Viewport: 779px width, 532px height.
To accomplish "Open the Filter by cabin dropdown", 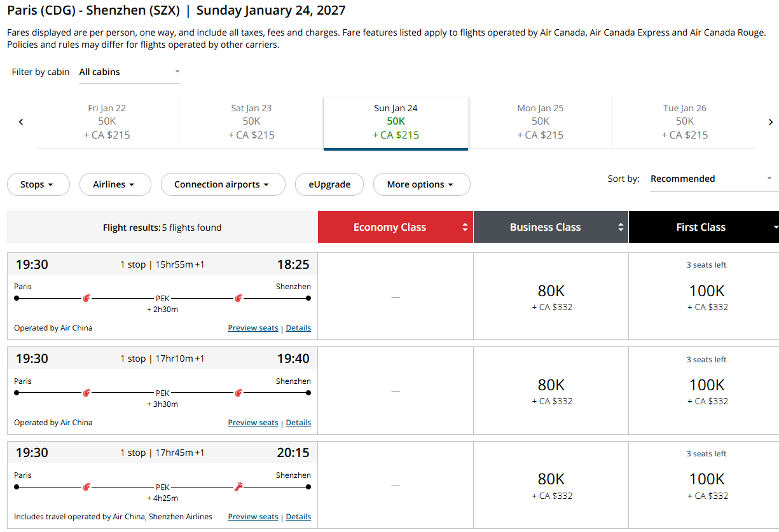I will click(129, 72).
